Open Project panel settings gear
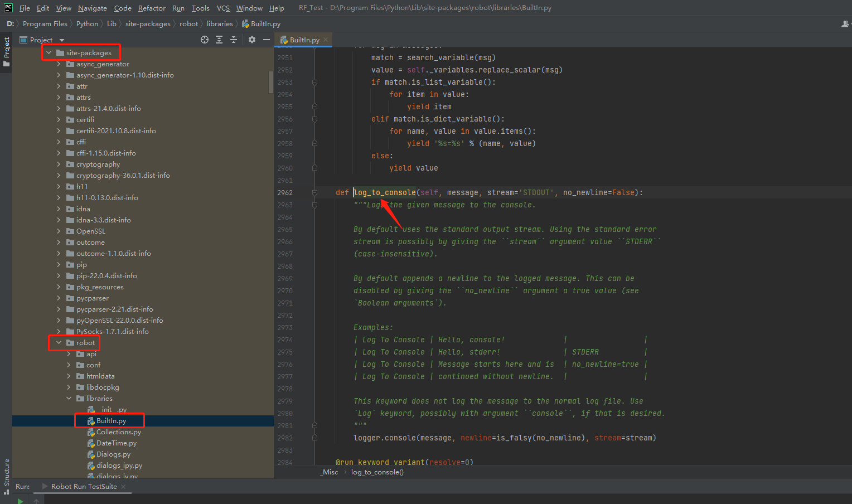This screenshot has height=504, width=852. click(252, 40)
